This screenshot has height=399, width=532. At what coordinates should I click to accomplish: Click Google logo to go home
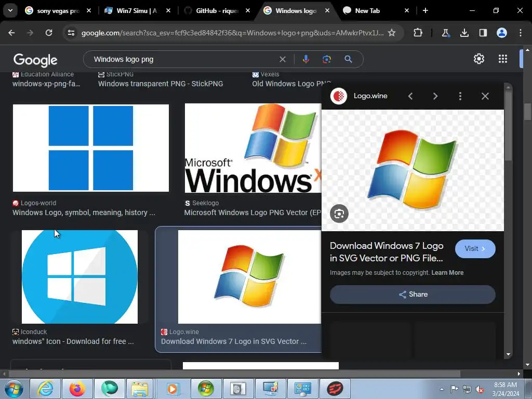click(x=35, y=60)
